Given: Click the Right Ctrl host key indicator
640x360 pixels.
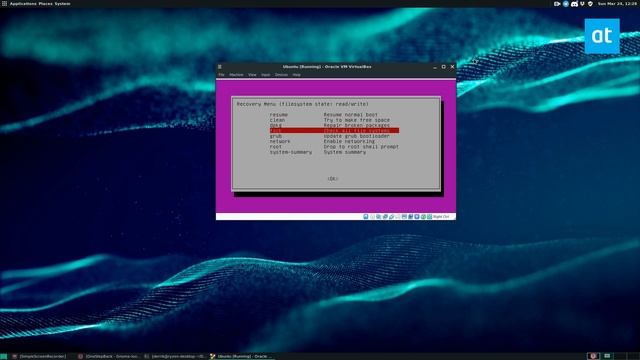Looking at the screenshot, I should tap(441, 217).
